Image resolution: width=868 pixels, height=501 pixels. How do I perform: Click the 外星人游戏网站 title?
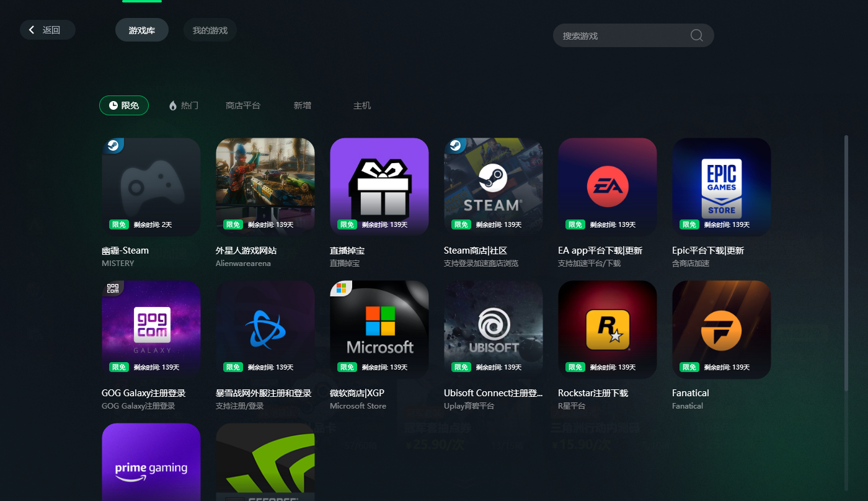[246, 250]
